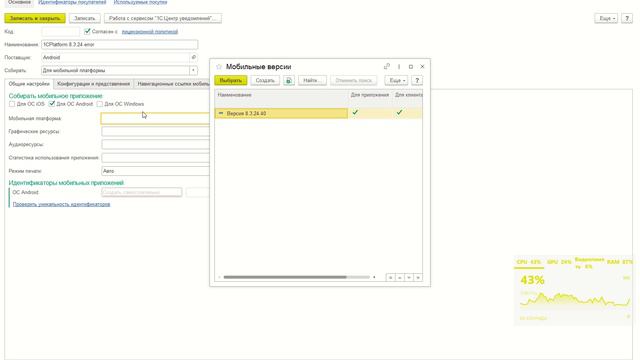The height and width of the screenshot is (360, 640).
Task: Click the Мобильная платформа input field
Action: pos(155,118)
